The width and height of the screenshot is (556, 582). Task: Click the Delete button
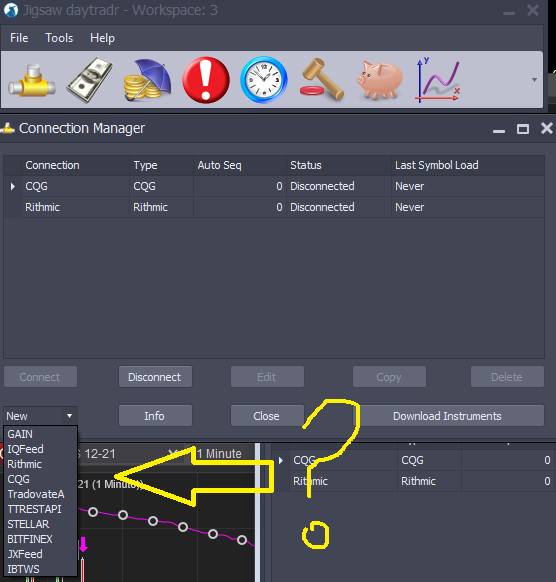507,377
